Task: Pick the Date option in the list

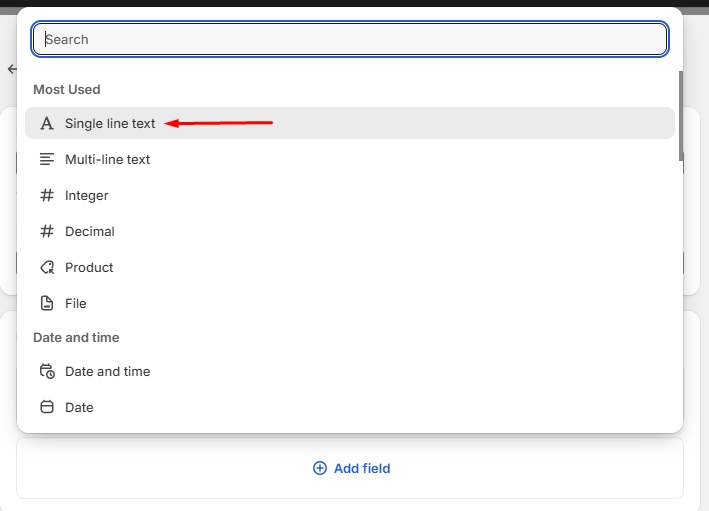Action: pyautogui.click(x=79, y=408)
